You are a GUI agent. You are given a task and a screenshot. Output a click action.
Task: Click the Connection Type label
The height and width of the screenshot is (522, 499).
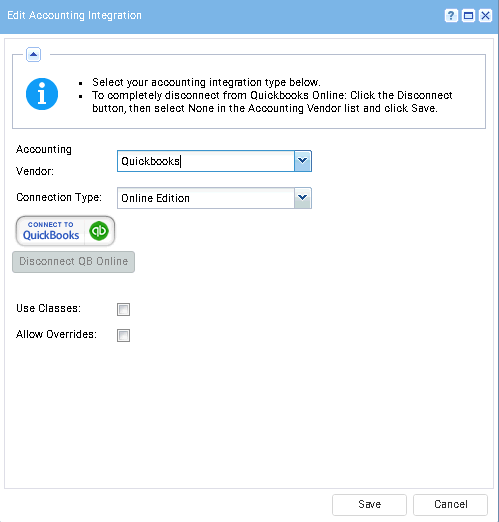[x=59, y=197]
